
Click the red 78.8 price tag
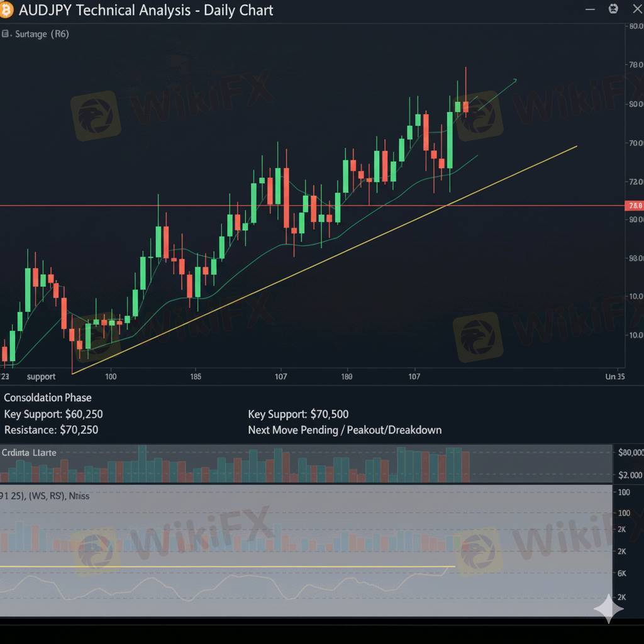point(634,206)
